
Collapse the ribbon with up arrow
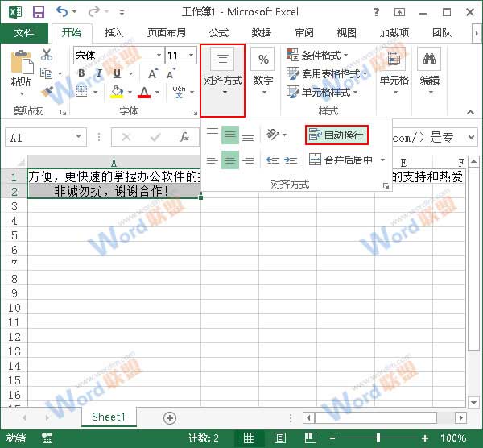pyautogui.click(x=470, y=112)
